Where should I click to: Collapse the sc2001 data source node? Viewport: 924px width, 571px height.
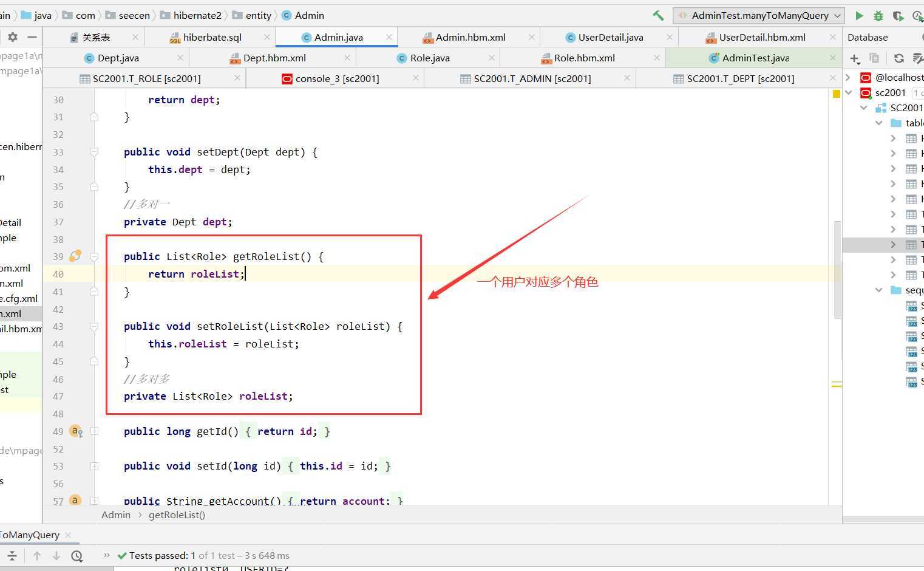pos(849,92)
